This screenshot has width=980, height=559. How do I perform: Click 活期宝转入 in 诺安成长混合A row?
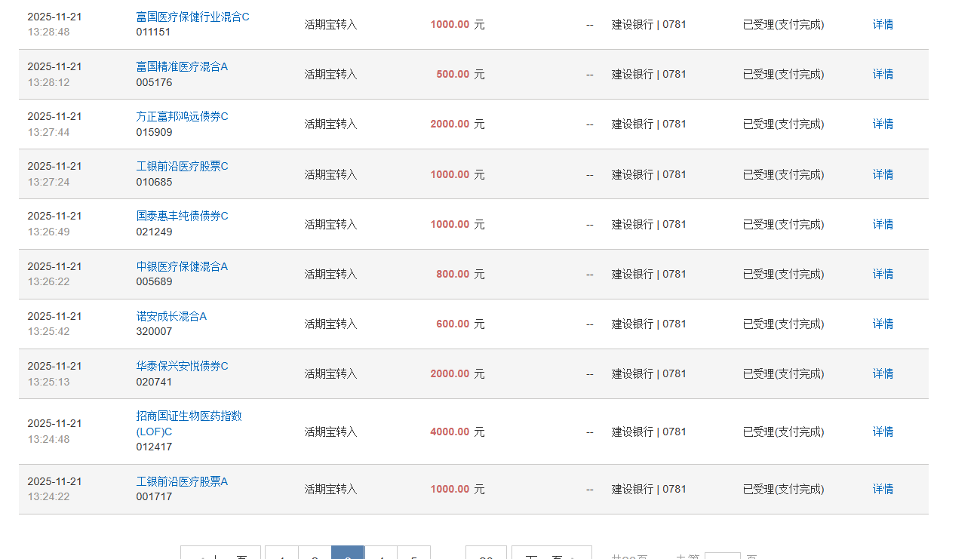330,324
